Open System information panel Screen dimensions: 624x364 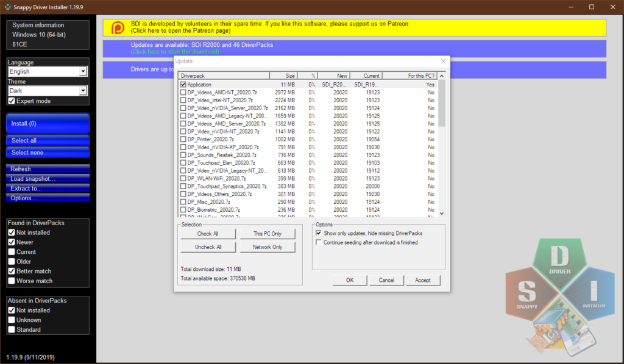click(x=48, y=35)
